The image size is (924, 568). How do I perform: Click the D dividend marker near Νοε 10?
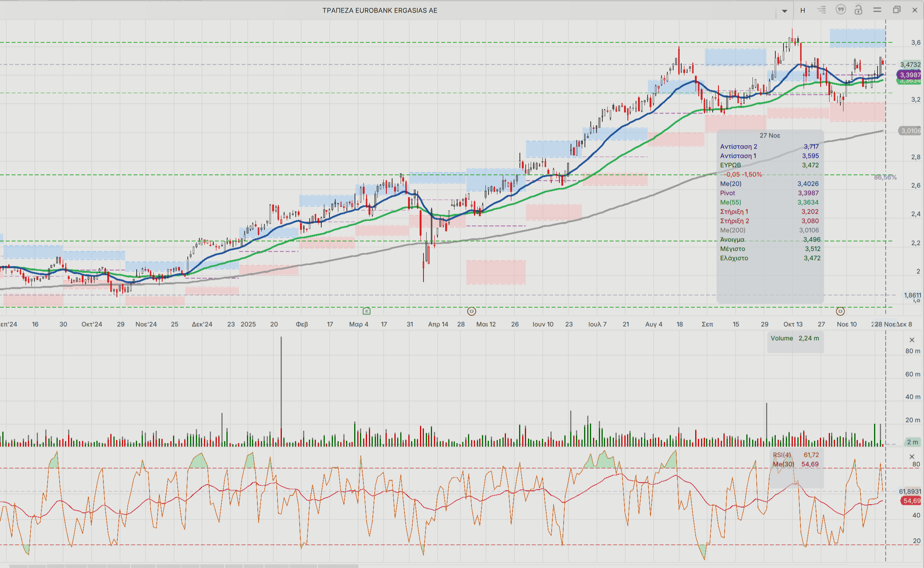[840, 311]
